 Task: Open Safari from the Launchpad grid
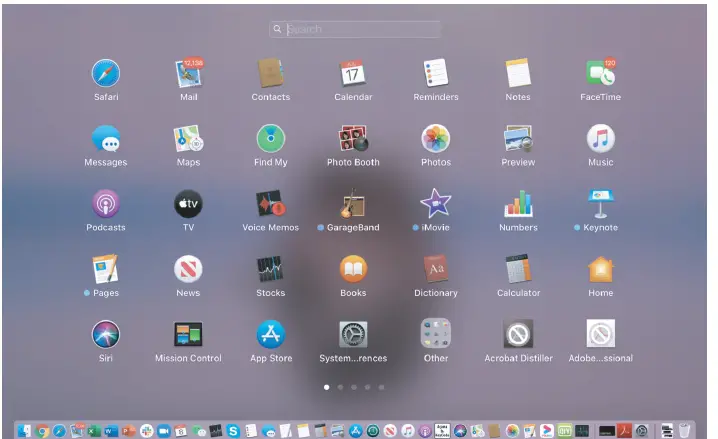(x=106, y=73)
